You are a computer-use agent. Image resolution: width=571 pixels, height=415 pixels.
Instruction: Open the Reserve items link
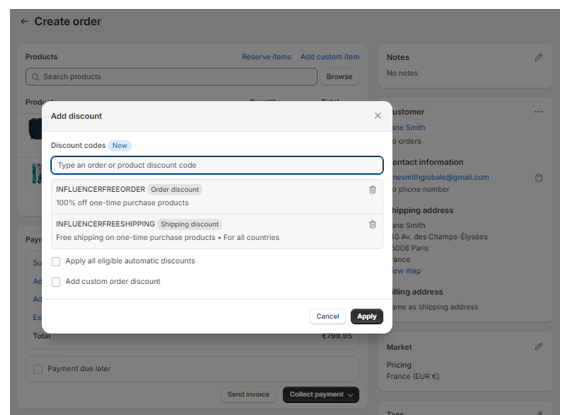(267, 57)
